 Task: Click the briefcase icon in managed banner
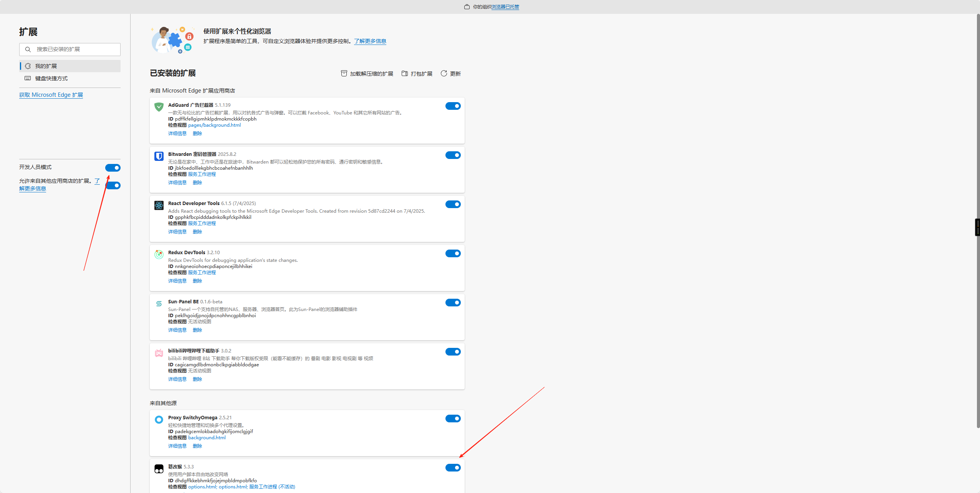pos(467,7)
